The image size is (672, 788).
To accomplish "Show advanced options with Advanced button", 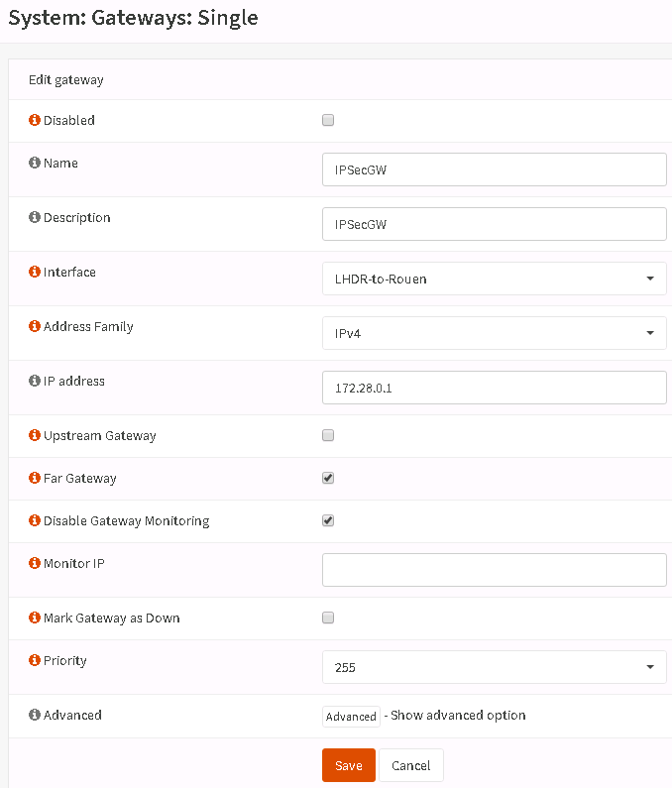I will pos(351,716).
